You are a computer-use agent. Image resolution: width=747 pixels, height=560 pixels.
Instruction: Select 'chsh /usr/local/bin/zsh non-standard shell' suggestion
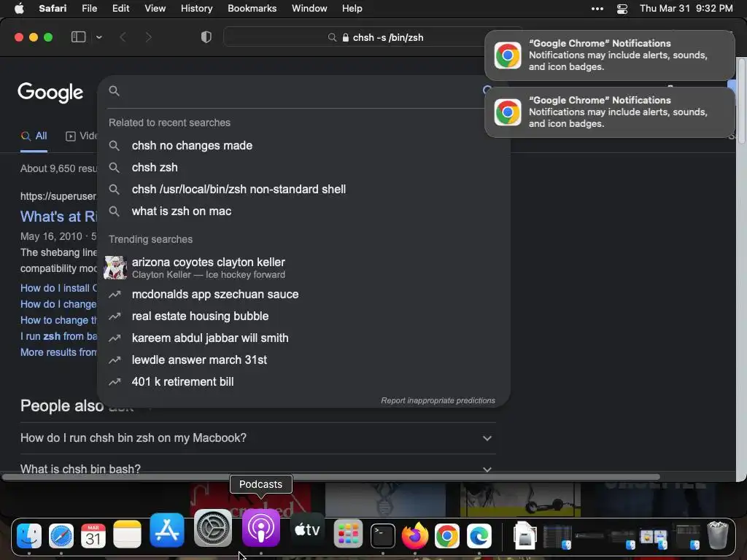(303, 190)
